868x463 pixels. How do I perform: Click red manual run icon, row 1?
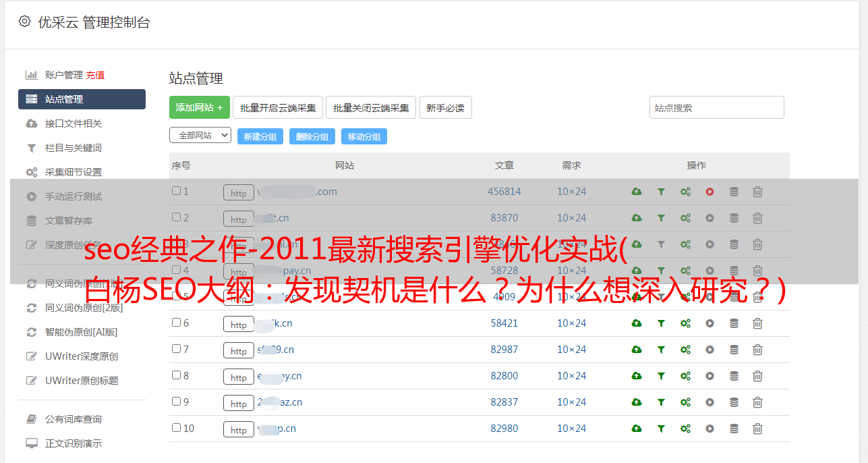click(710, 192)
